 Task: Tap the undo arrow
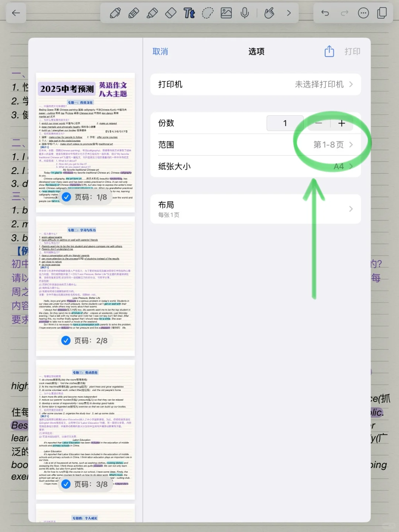325,13
